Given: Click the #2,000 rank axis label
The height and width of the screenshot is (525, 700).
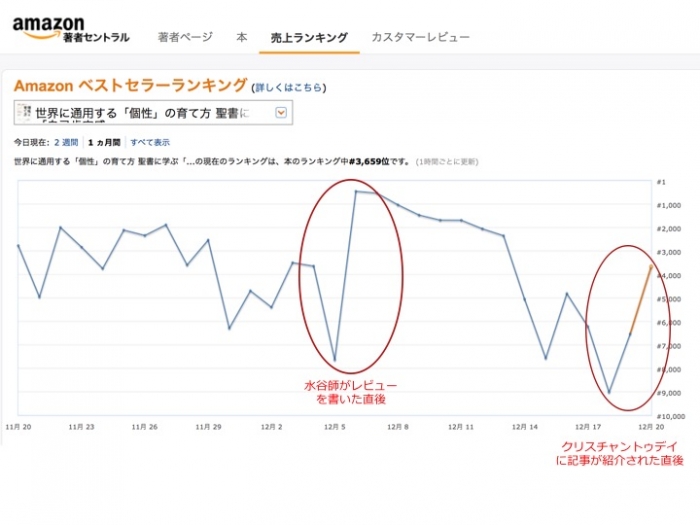Looking at the screenshot, I should click(x=669, y=229).
